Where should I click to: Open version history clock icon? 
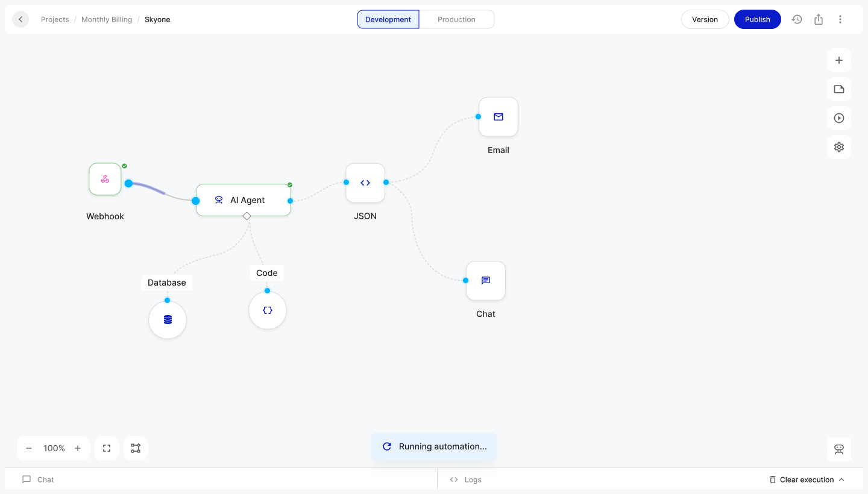797,19
